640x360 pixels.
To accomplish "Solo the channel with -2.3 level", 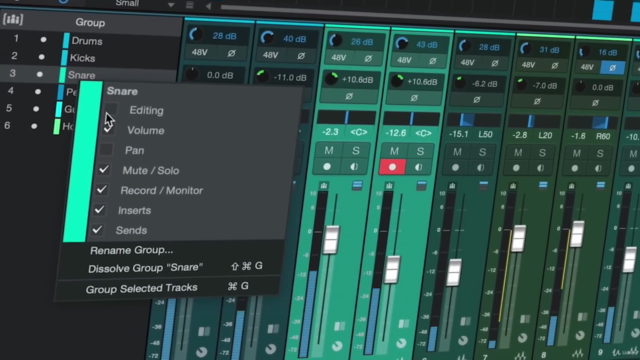I will coord(356,151).
